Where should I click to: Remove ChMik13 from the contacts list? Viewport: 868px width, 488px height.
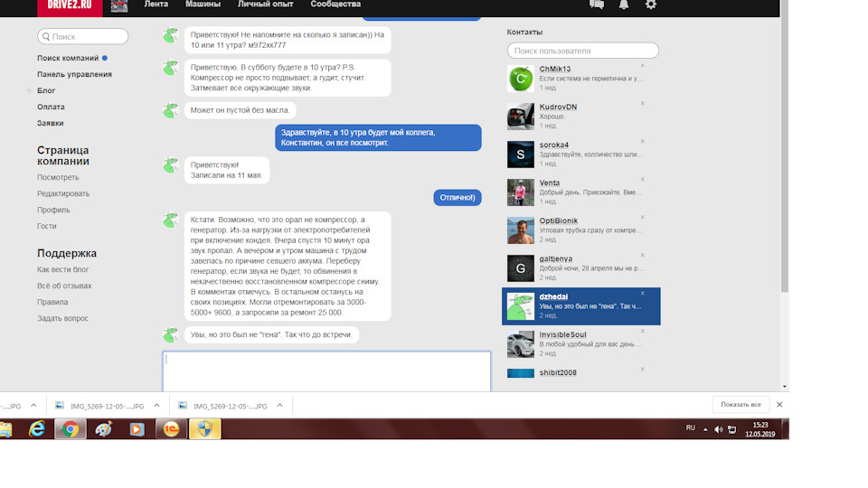point(643,66)
